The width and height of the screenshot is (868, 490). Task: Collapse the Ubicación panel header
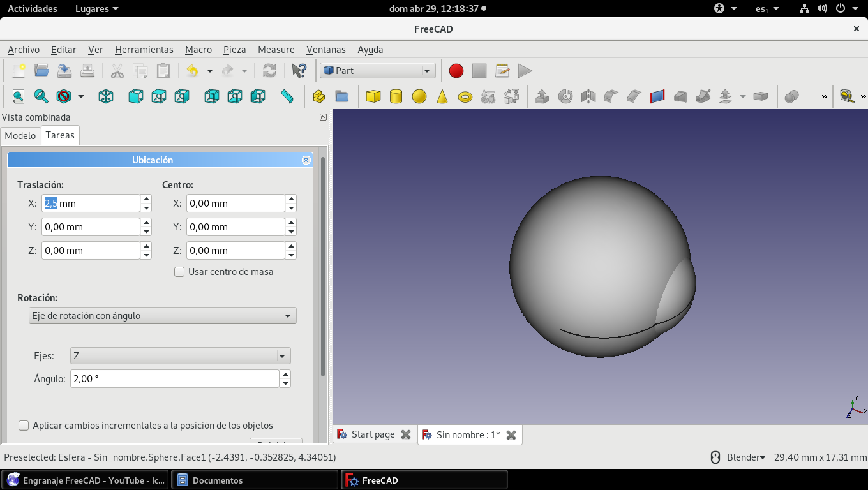click(x=306, y=160)
